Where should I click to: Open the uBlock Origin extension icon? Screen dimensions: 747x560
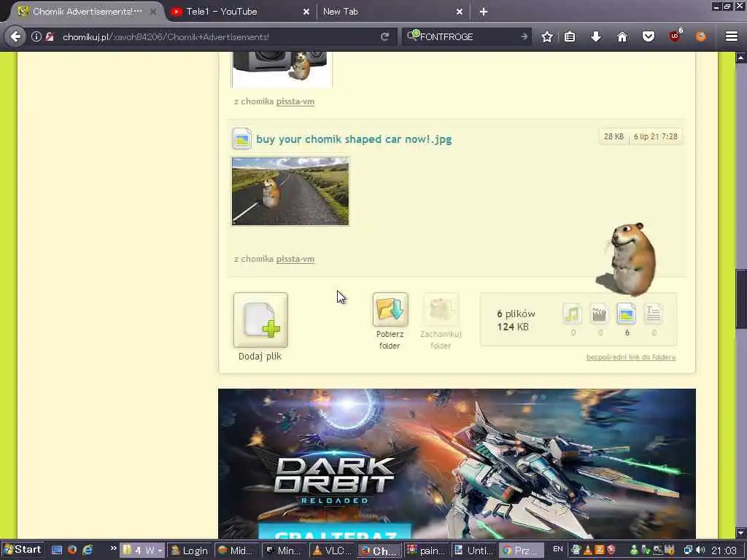pyautogui.click(x=675, y=36)
